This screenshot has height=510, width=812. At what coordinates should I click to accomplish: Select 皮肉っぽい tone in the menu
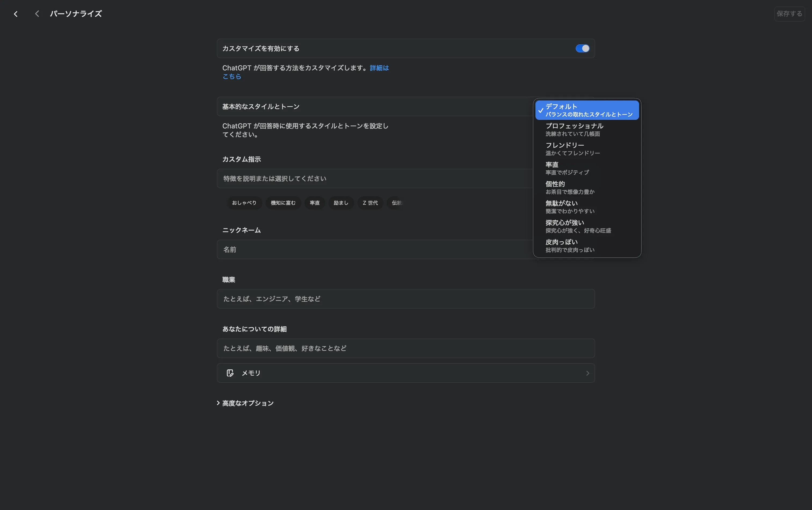(x=586, y=245)
